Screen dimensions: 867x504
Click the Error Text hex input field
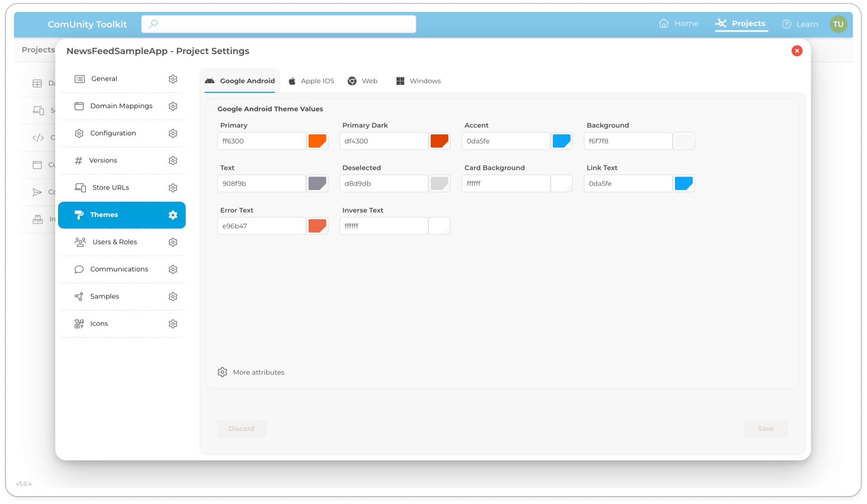pos(262,226)
